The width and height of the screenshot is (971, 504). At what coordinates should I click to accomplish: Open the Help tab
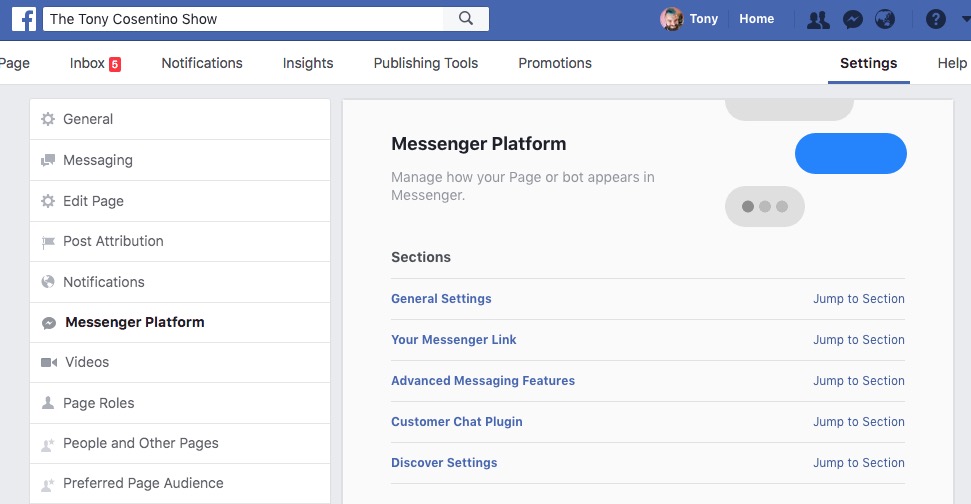pyautogui.click(x=952, y=63)
